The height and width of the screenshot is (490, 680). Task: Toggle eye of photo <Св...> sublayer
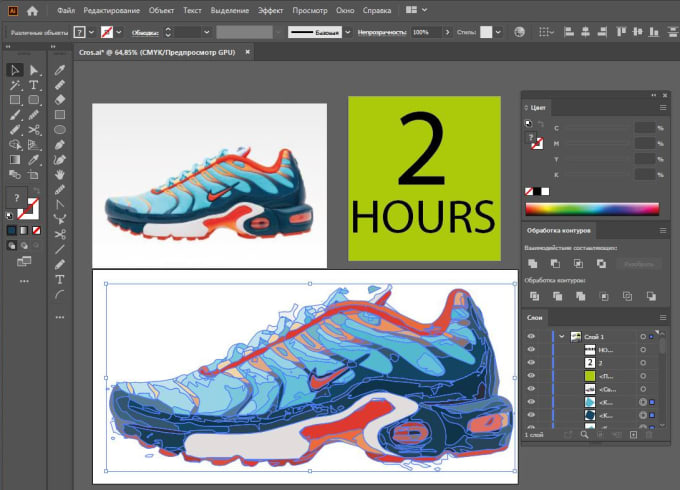coord(531,389)
